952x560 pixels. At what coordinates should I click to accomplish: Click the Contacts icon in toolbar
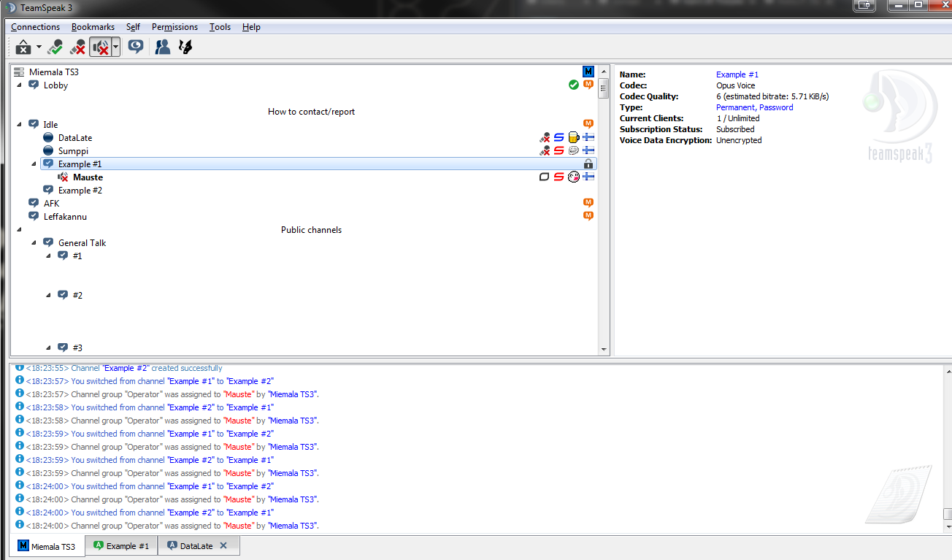[x=163, y=47]
